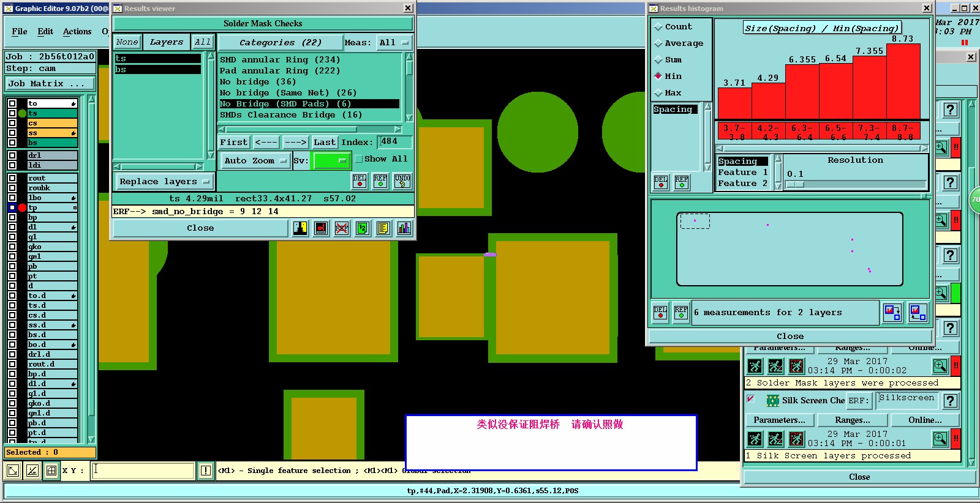Open the green Sv dropdown
The height and width of the screenshot is (503, 980).
click(331, 161)
